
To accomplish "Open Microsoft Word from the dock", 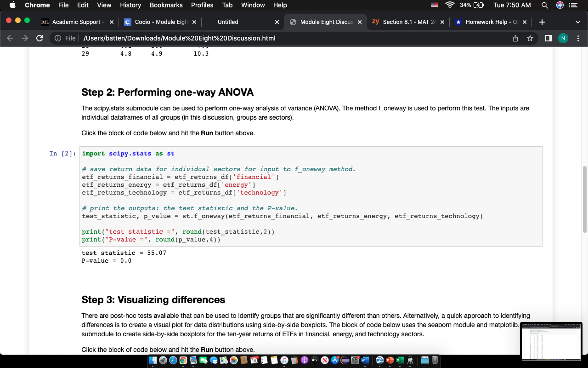I will pyautogui.click(x=365, y=360).
